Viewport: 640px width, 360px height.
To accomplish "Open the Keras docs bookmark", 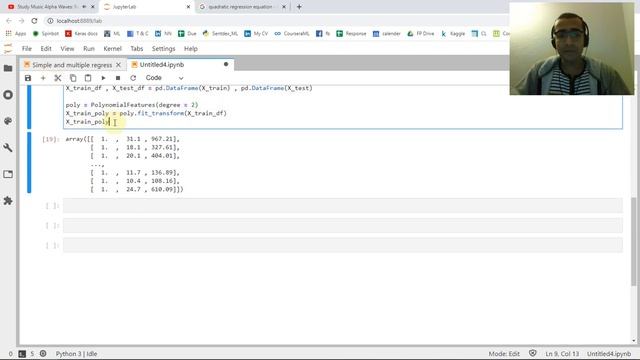I will (82, 33).
